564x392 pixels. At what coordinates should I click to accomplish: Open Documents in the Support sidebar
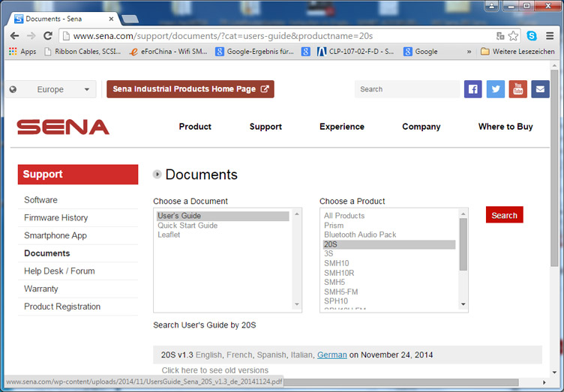pyautogui.click(x=46, y=253)
